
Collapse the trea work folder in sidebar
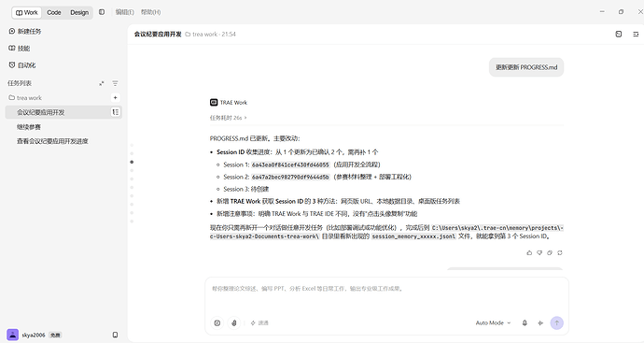[25, 98]
